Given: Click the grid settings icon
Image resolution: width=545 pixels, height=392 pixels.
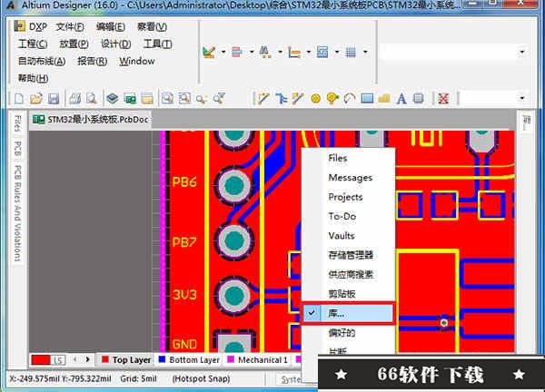Looking at the screenshot, I should pos(351,53).
